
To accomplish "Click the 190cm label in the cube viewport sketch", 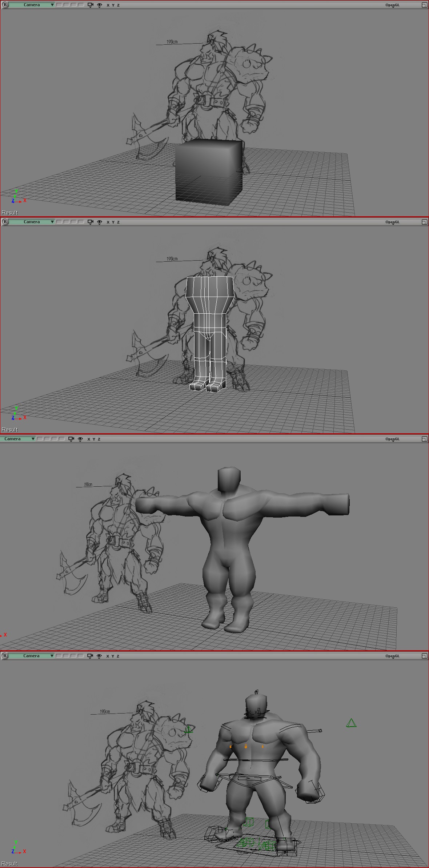I will (172, 42).
